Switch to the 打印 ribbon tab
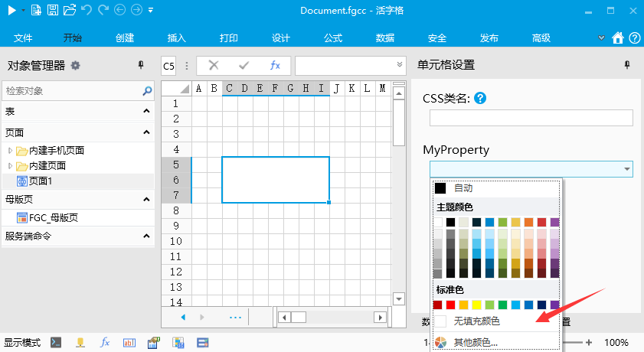This screenshot has height=352, width=644. (x=229, y=38)
